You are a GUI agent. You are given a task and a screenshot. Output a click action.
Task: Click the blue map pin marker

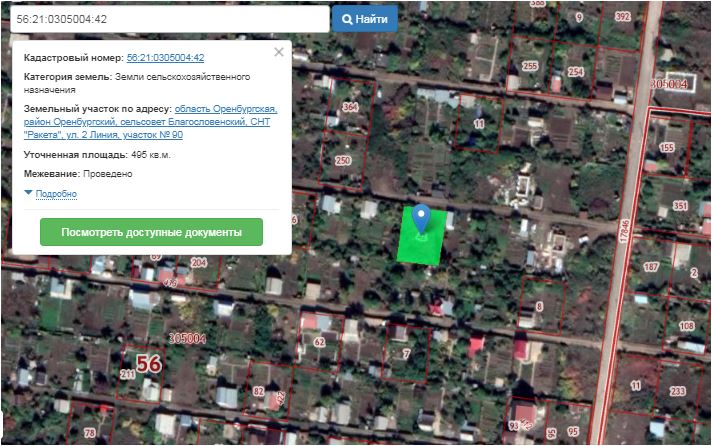(422, 218)
